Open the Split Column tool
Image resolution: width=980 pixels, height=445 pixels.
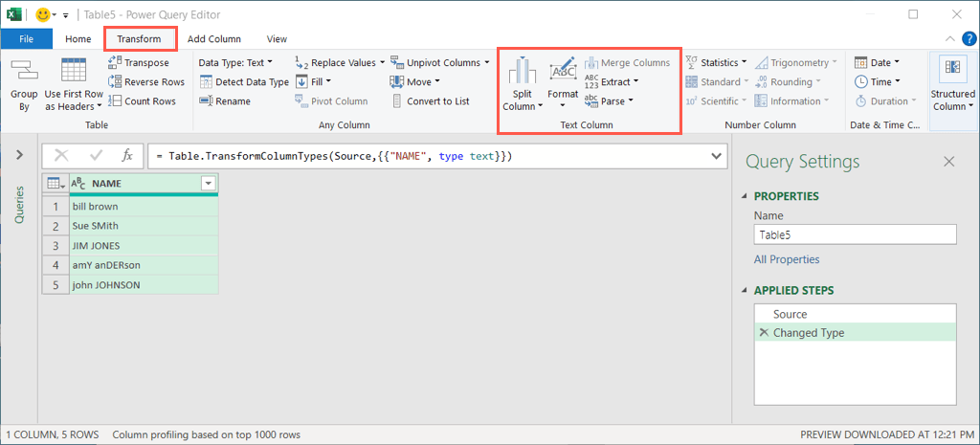(522, 84)
